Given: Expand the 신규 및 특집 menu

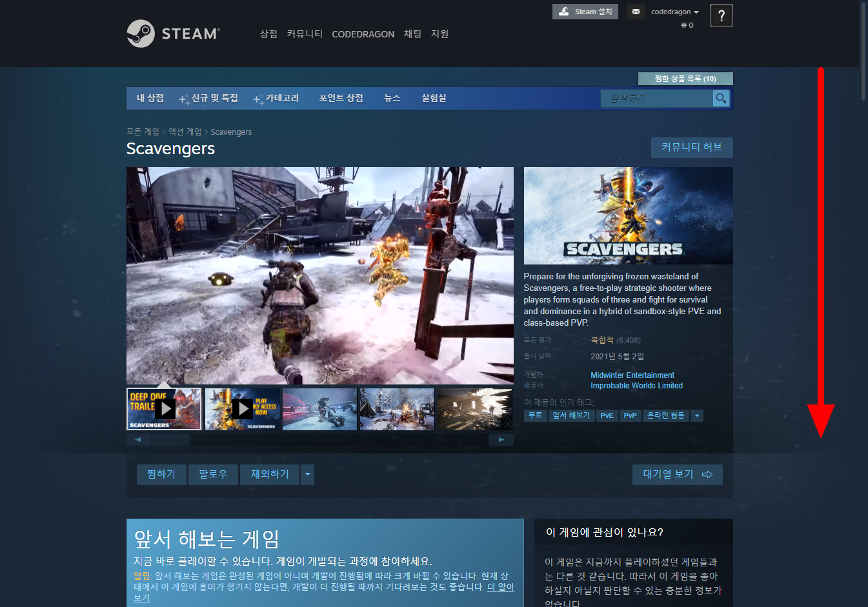Looking at the screenshot, I should tap(208, 98).
